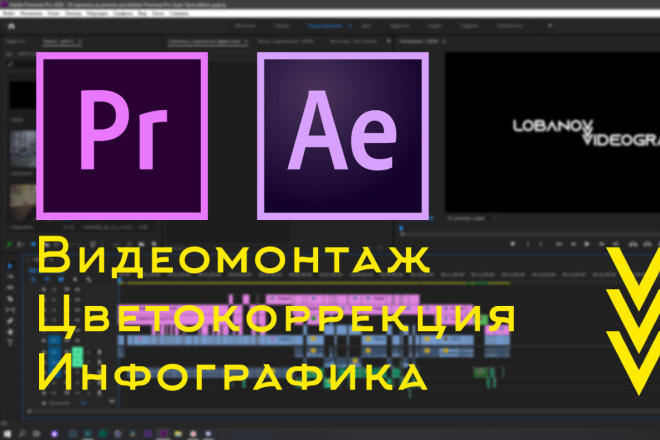Select the Track Select Forward tool
This screenshot has width=660, height=440.
[10, 277]
